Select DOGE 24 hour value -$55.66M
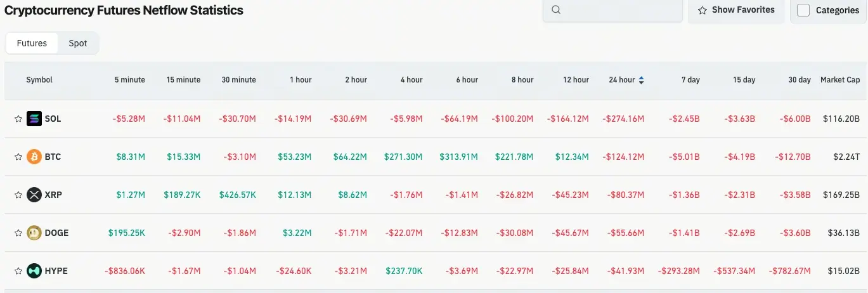 coord(625,233)
